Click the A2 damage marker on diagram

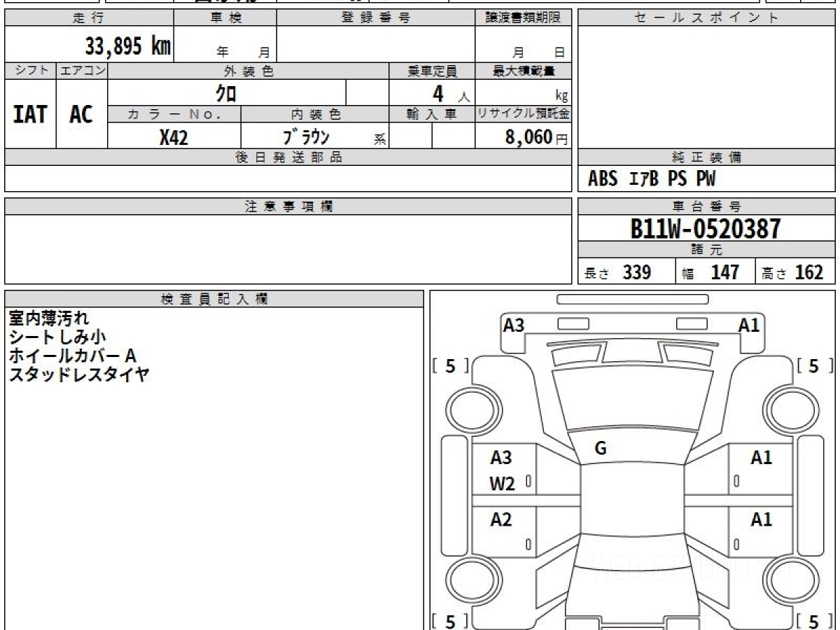(x=501, y=520)
